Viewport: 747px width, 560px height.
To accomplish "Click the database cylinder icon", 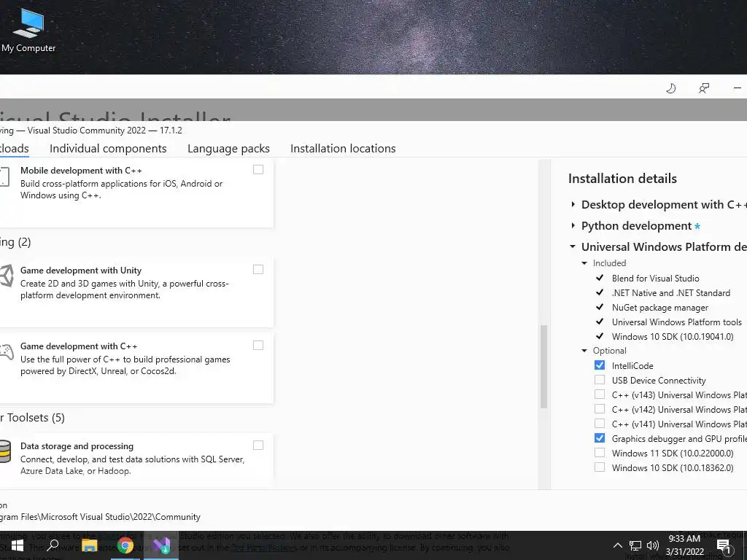I will point(5,452).
